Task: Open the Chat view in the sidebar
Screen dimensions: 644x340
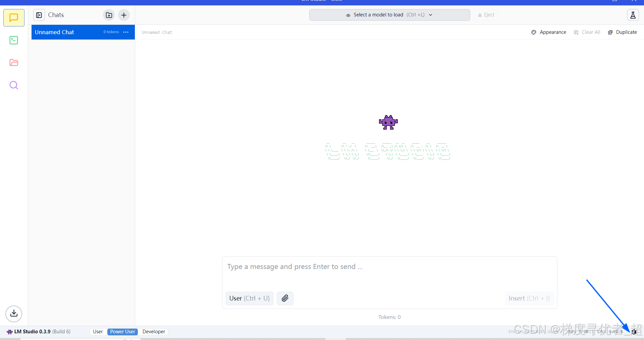Action: (x=14, y=18)
